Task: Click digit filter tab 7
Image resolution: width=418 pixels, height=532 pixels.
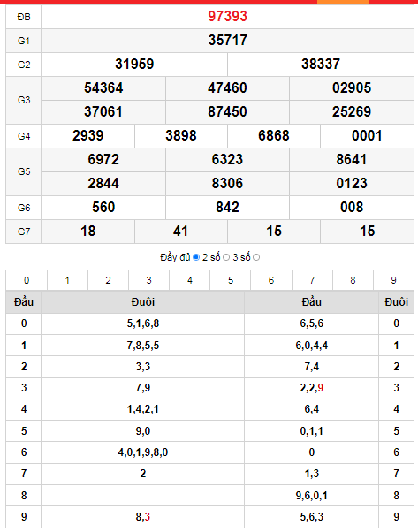Action: coord(312,280)
